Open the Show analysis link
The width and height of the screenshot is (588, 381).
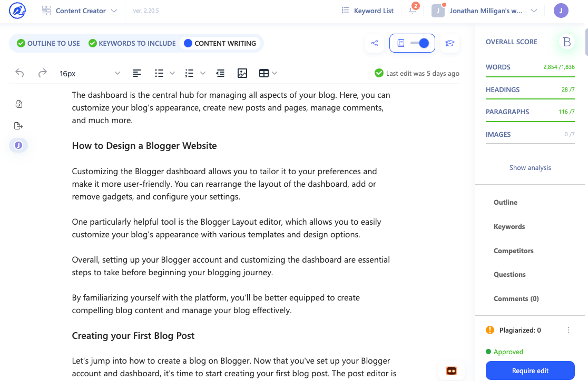pyautogui.click(x=530, y=167)
